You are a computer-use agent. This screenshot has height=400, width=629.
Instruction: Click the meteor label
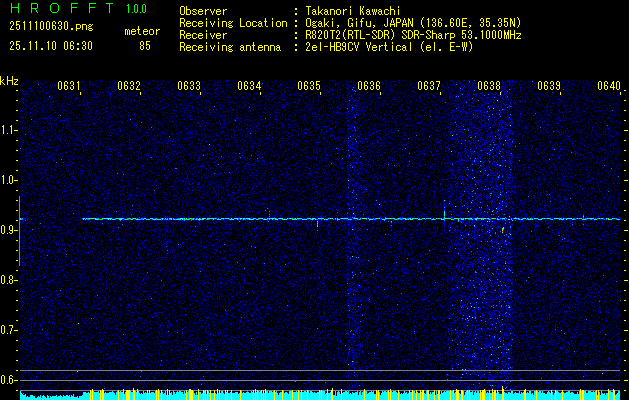[142, 31]
